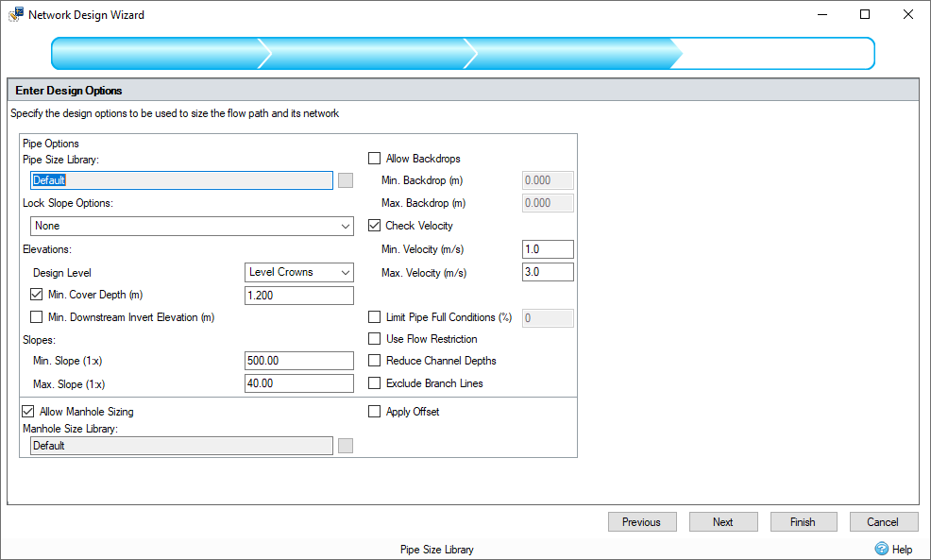Open the Lock Slope Options dropdown
Image resolution: width=931 pixels, height=560 pixels.
pyautogui.click(x=192, y=226)
